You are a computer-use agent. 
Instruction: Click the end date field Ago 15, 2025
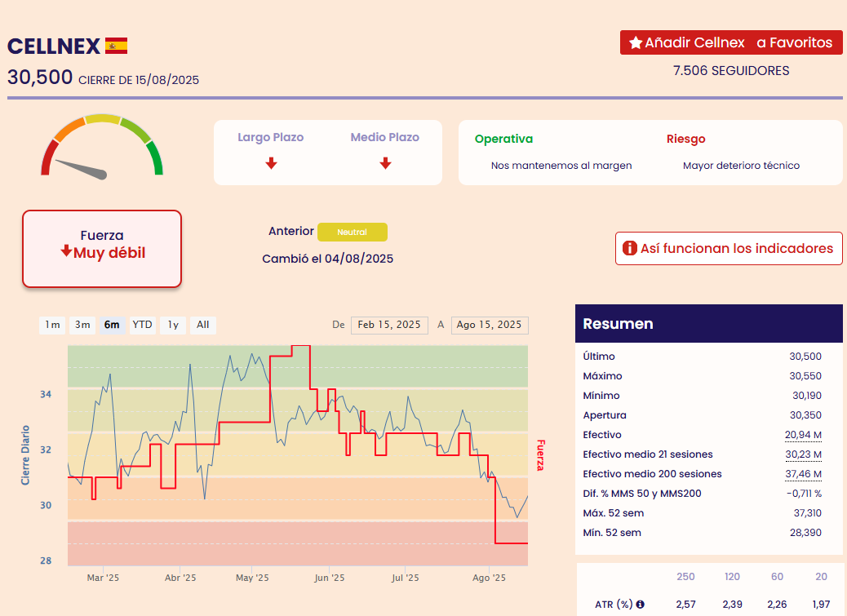pos(489,325)
